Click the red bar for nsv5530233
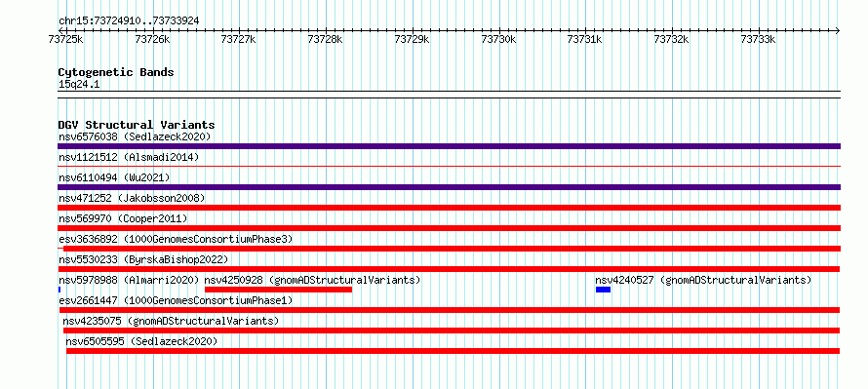 pos(449,269)
